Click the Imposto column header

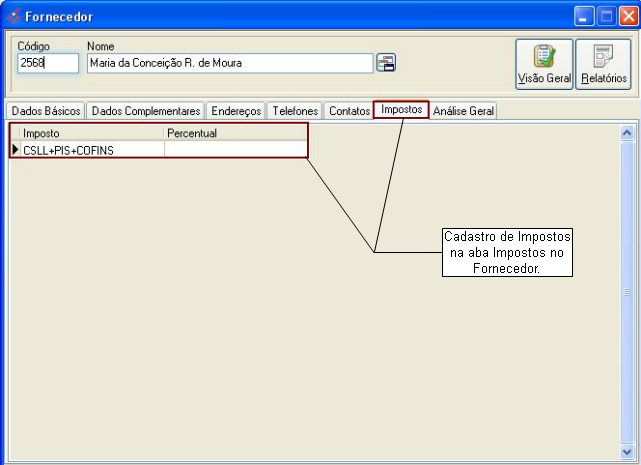pos(91,133)
